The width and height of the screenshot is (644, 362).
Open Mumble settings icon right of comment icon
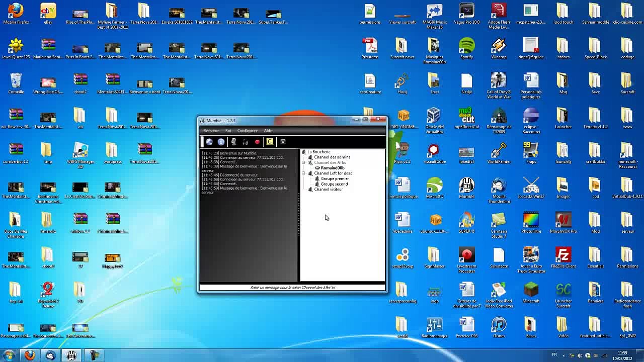click(283, 142)
